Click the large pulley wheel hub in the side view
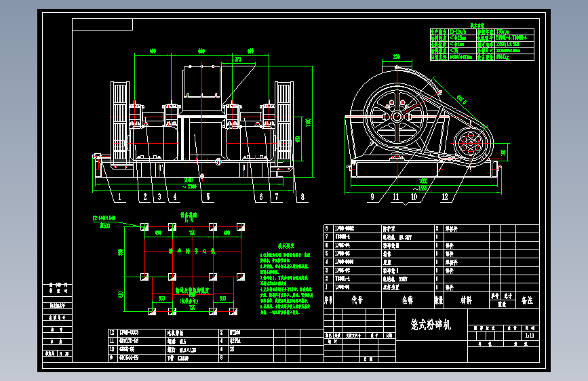 coord(396,117)
